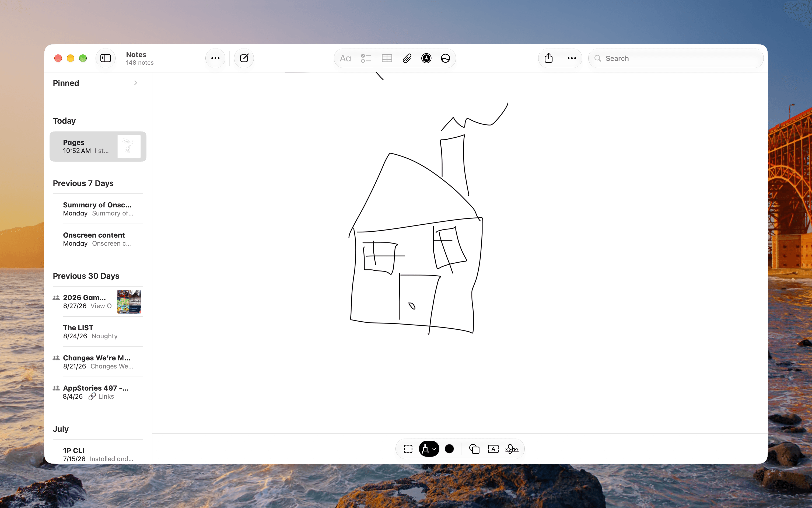Minimize the Notes window
812x508 pixels.
coord(71,58)
